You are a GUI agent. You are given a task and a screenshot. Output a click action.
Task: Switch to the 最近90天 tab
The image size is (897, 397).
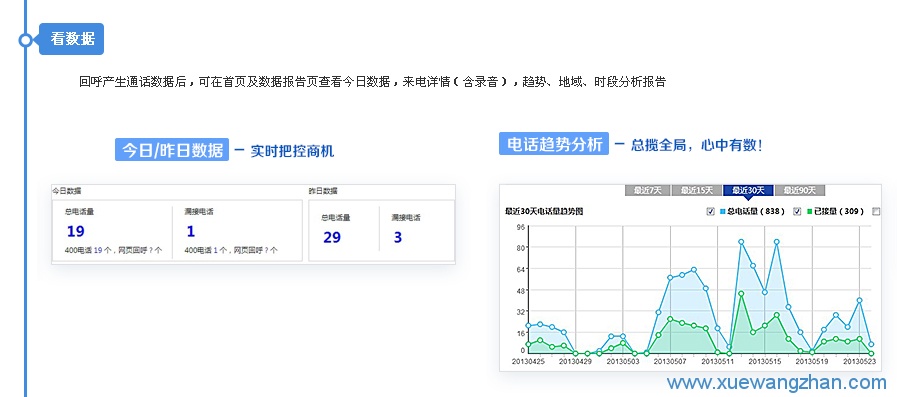800,190
